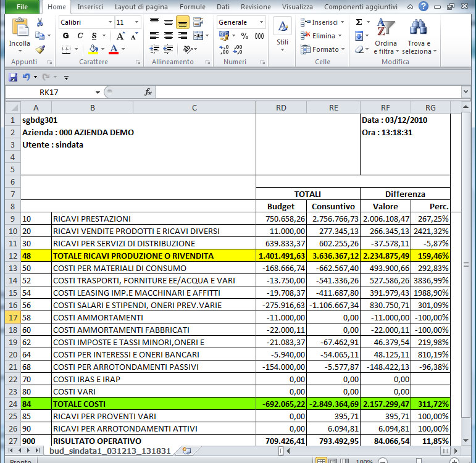Click Formato cells button
Image resolution: width=476 pixels, height=463 pixels.
tap(322, 49)
